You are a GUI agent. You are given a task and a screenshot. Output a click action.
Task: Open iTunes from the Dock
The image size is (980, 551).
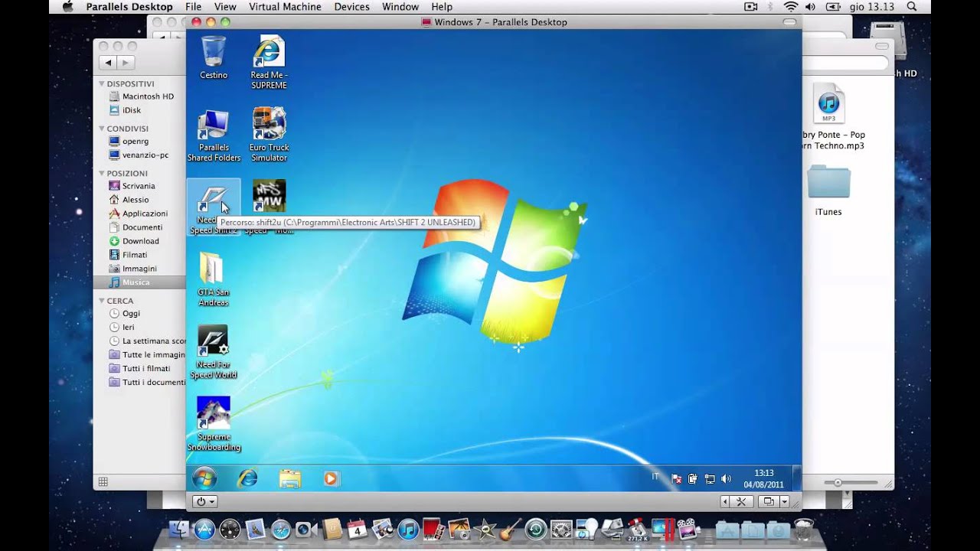point(408,530)
